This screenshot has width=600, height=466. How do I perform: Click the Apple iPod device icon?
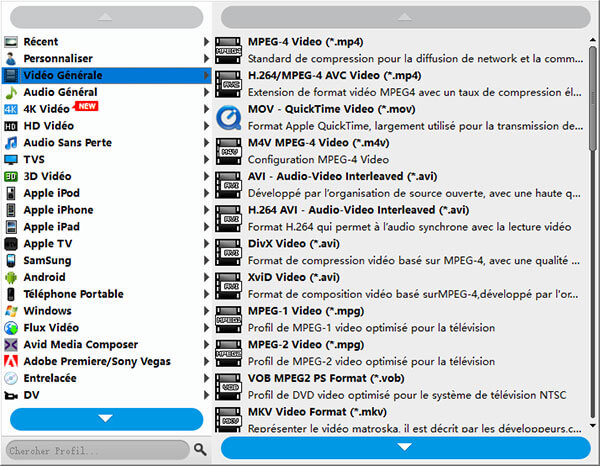pyautogui.click(x=11, y=193)
